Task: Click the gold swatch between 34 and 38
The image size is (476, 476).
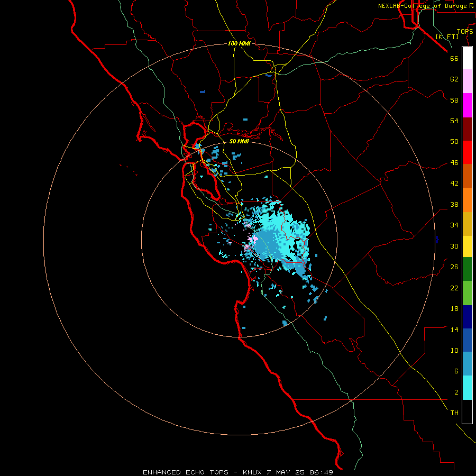Action: click(x=467, y=224)
